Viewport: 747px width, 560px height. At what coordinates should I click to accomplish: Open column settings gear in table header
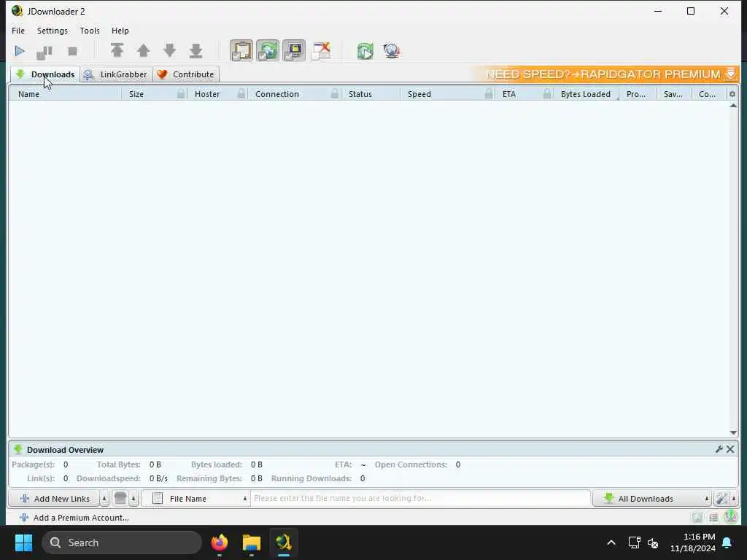[732, 94]
